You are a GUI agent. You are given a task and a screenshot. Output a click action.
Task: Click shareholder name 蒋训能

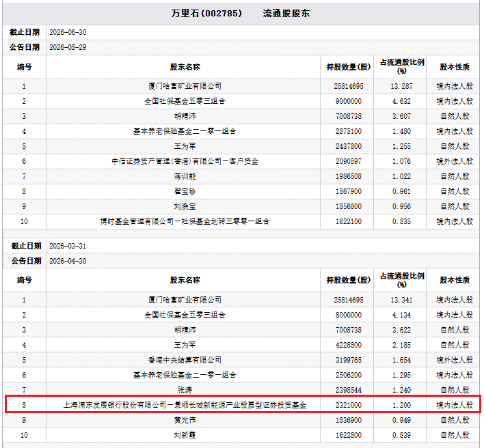(185, 176)
